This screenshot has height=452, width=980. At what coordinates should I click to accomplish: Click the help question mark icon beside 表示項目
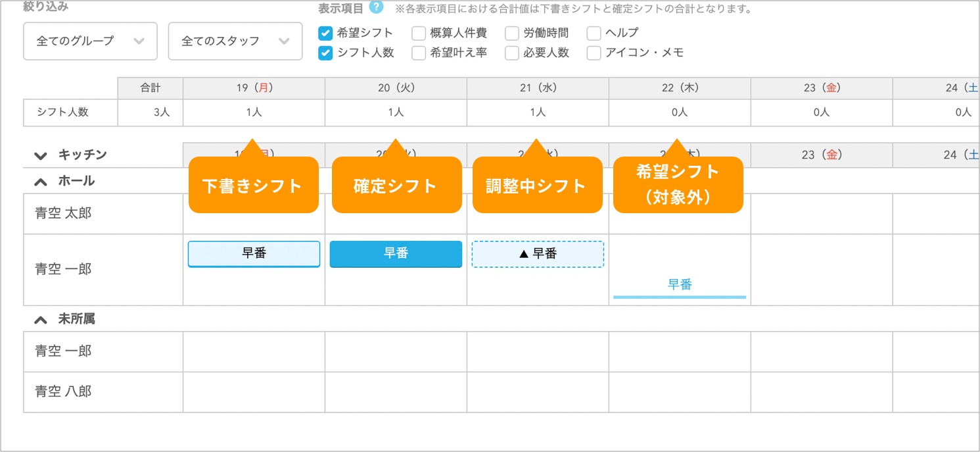pyautogui.click(x=376, y=7)
